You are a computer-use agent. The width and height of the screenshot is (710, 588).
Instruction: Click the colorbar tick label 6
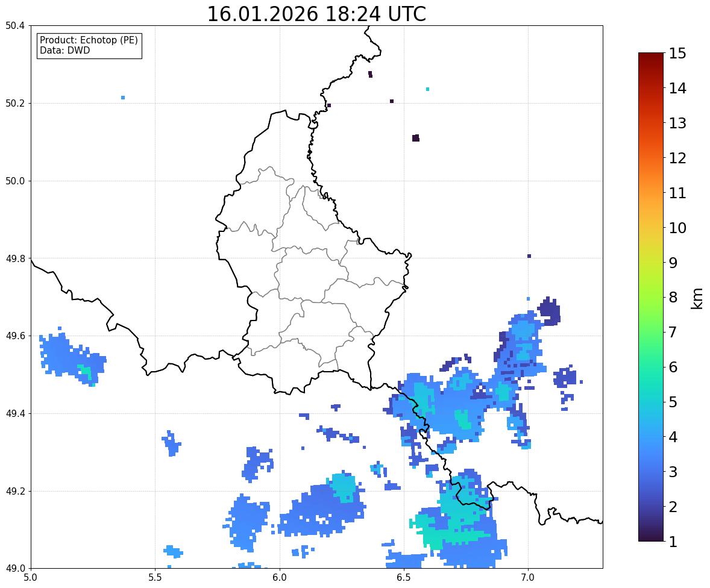pyautogui.click(x=673, y=367)
